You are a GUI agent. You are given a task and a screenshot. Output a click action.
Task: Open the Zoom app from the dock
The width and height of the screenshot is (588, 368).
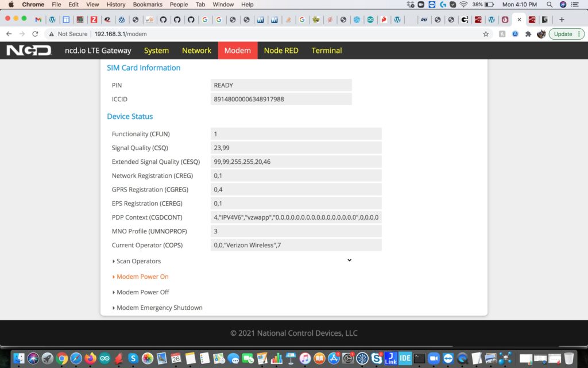(434, 358)
